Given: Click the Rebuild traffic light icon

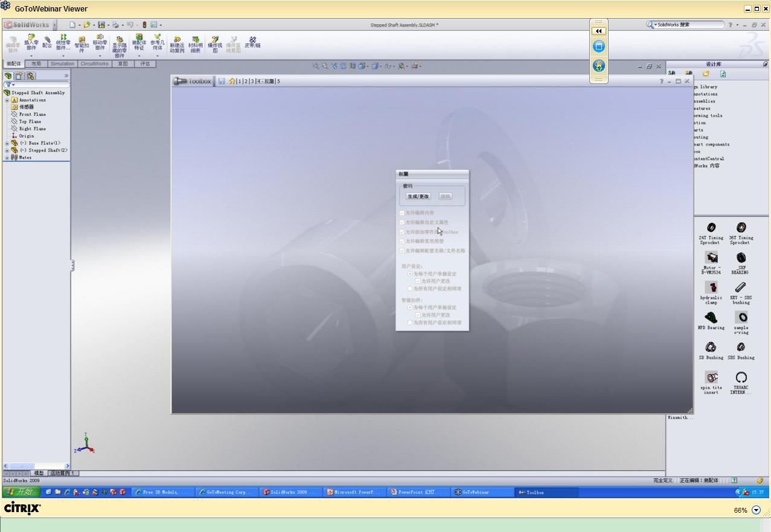Looking at the screenshot, I should click(x=144, y=25).
